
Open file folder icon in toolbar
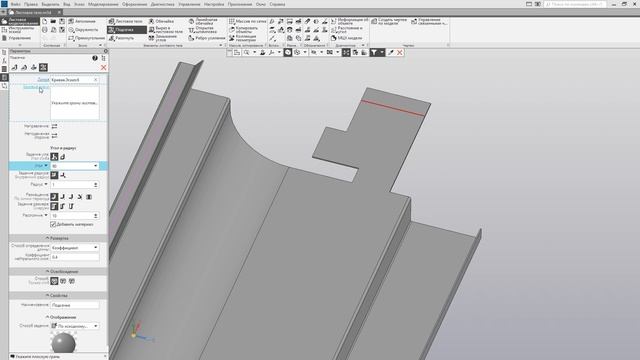click(x=53, y=21)
